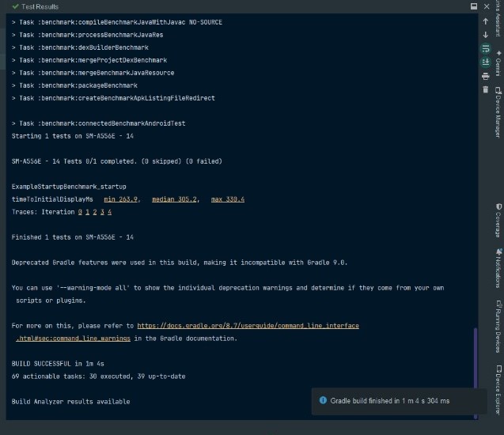Open trace for Iteration 1

tap(87, 212)
